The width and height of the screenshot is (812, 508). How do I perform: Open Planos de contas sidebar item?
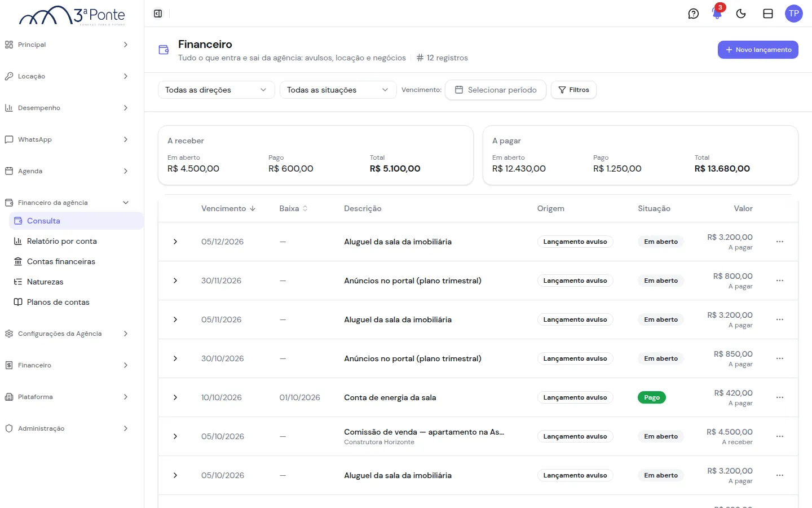pos(76,302)
